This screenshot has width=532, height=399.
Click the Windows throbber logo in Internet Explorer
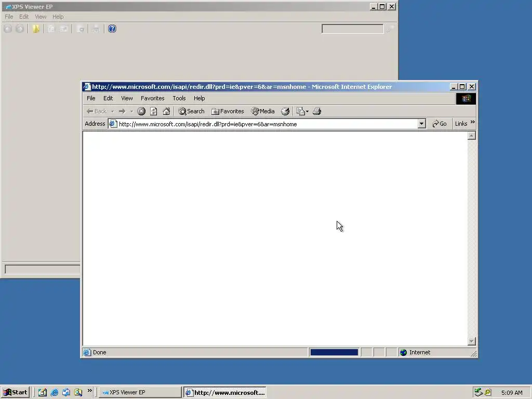tap(466, 98)
